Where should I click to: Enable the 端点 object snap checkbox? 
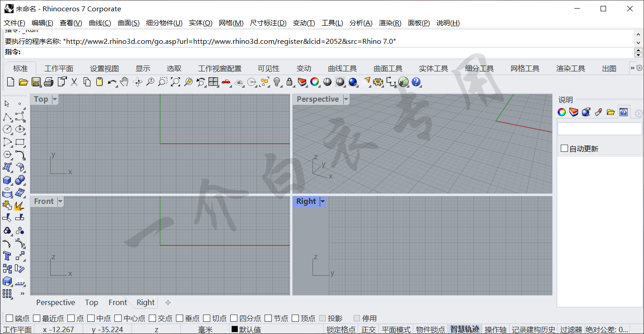click(x=9, y=318)
